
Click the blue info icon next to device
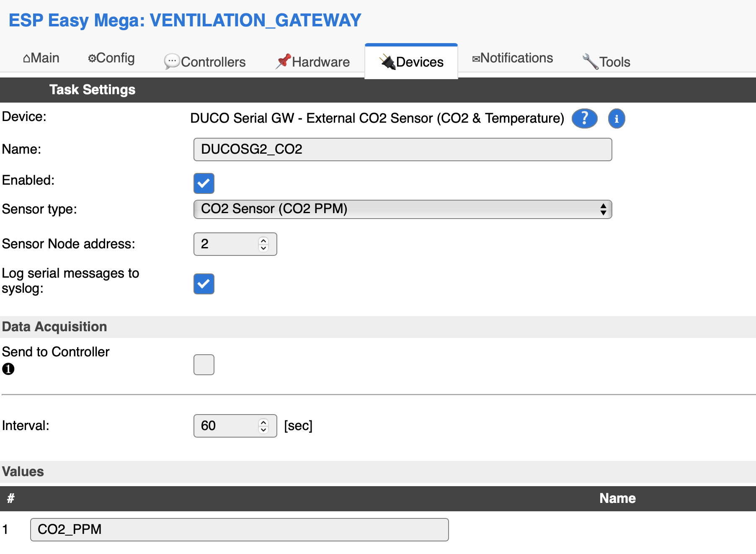616,119
